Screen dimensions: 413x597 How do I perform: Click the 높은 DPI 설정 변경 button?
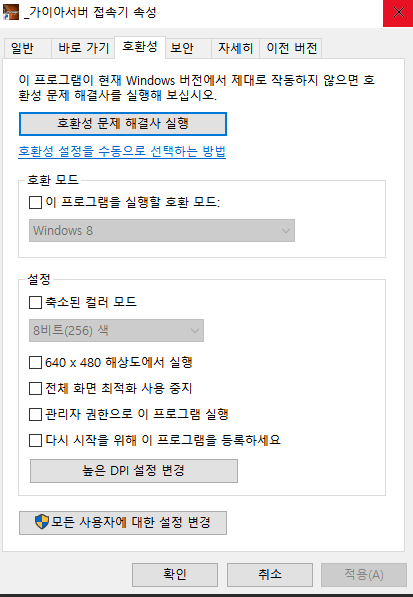[134, 471]
